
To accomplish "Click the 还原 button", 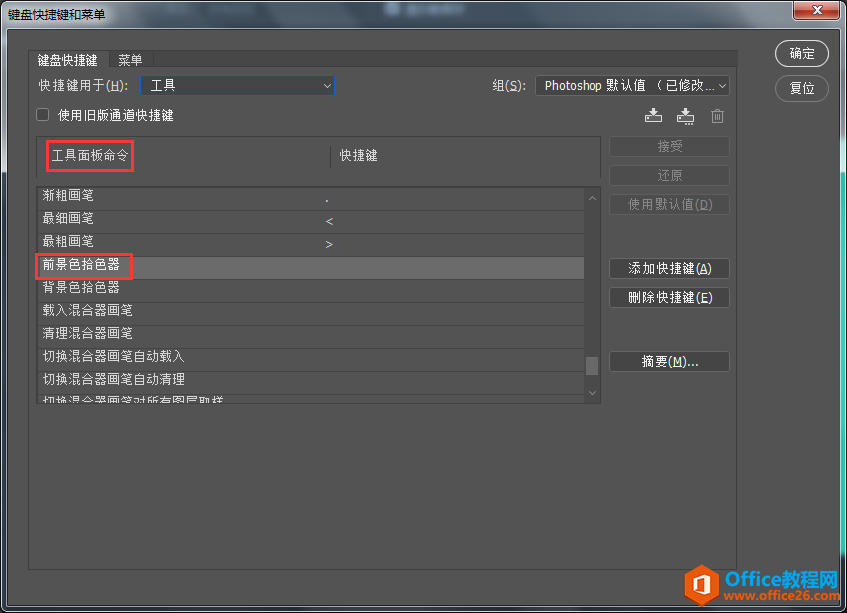I will [669, 176].
